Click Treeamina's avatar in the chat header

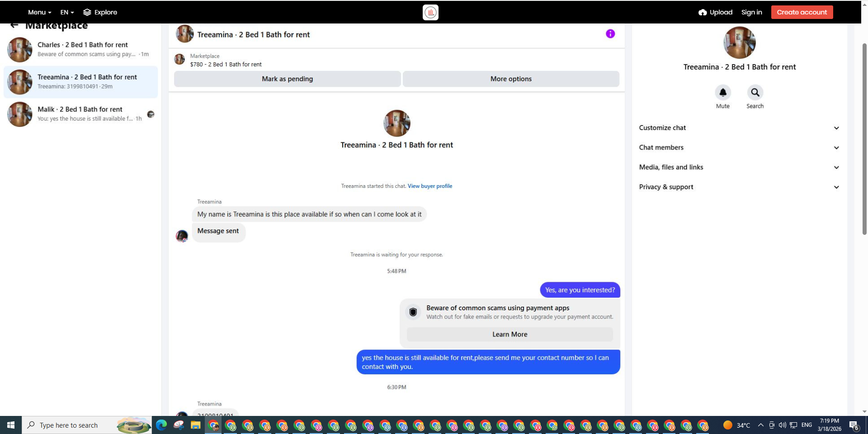(184, 34)
